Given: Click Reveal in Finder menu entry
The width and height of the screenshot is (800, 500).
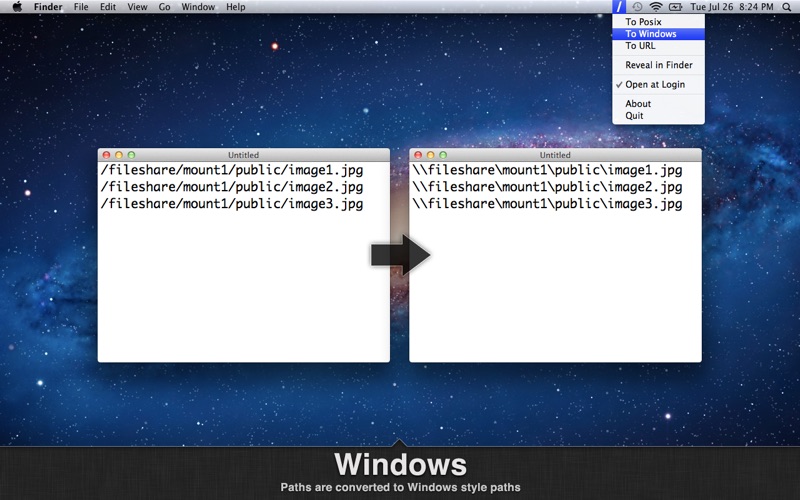Looking at the screenshot, I should point(658,65).
